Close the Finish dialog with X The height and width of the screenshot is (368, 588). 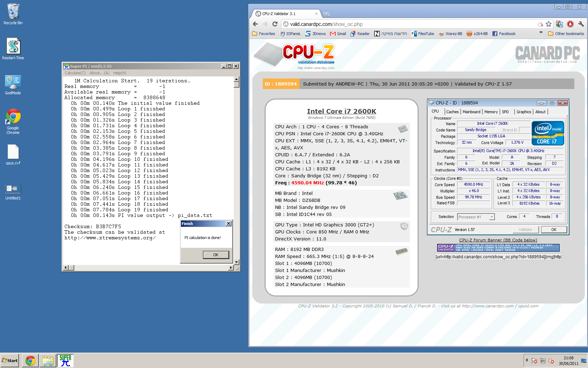click(229, 224)
